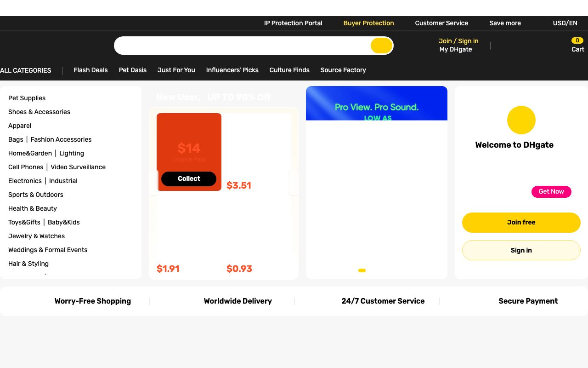Click the 24/7 Customer Service label
The image size is (588, 368).
pos(383,301)
